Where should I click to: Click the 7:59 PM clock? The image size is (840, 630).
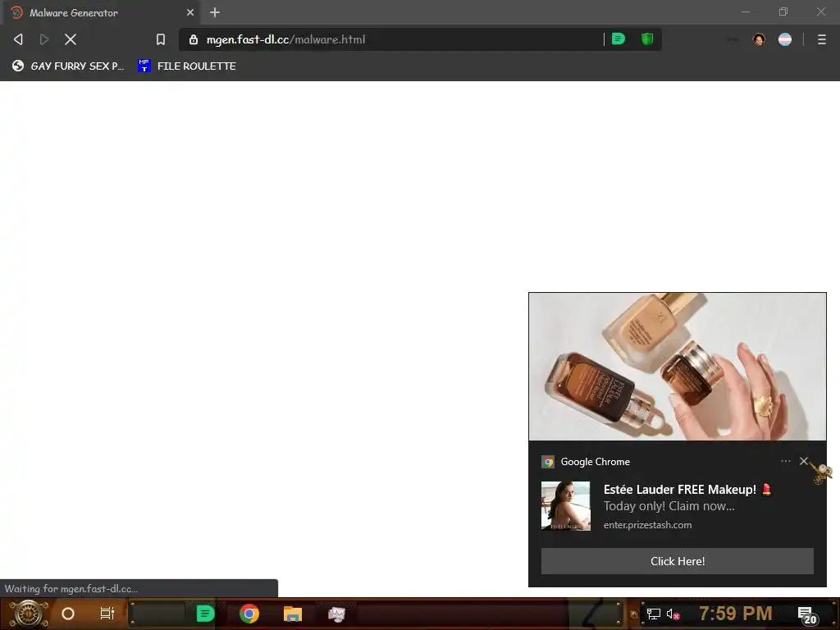pos(735,613)
